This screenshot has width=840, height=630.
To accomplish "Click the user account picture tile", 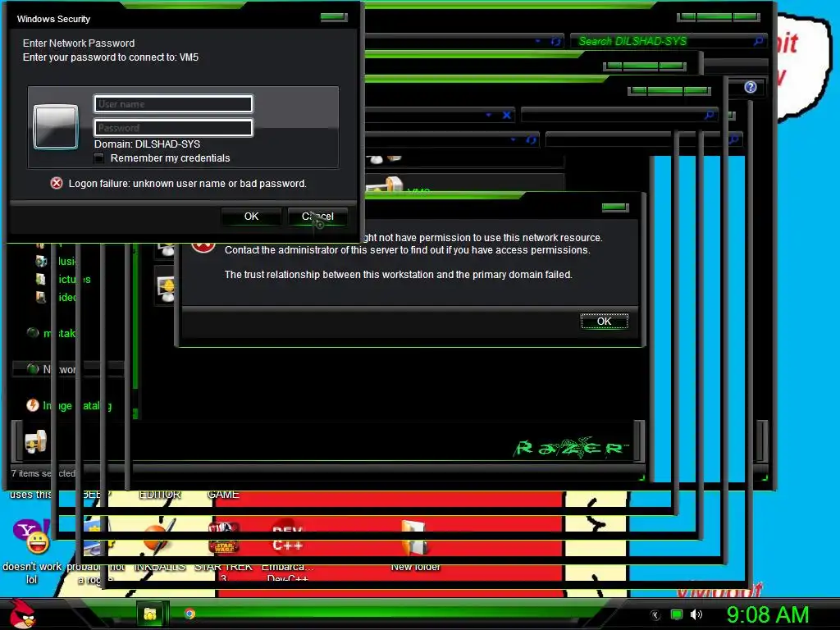I will tap(56, 127).
